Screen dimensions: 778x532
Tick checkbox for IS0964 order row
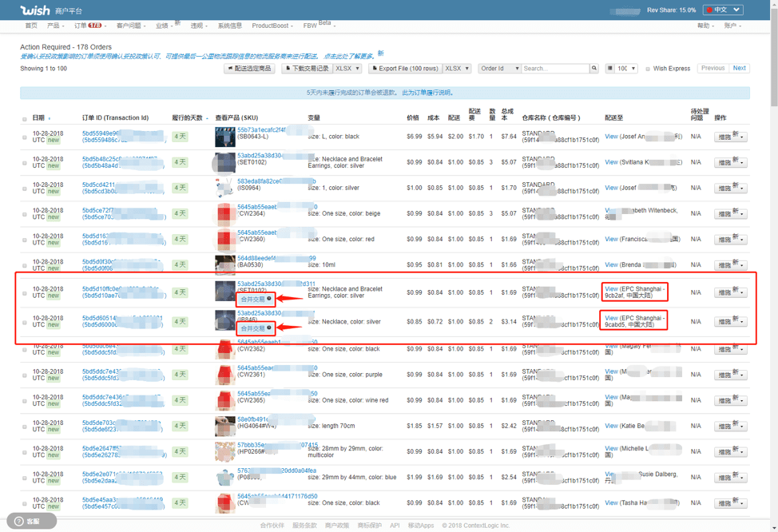tap(24, 189)
